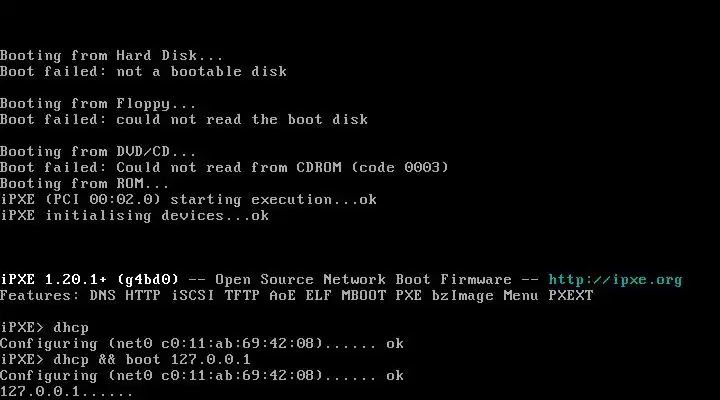Screen dimensions: 720x400
Task: Click the 'iSCSI' feature word
Action: pyautogui.click(x=192, y=295)
